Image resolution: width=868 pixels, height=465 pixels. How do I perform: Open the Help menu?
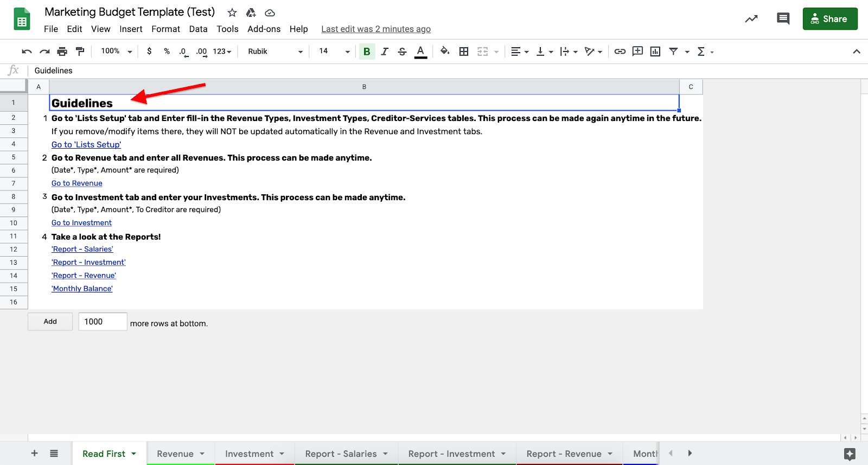(x=298, y=29)
